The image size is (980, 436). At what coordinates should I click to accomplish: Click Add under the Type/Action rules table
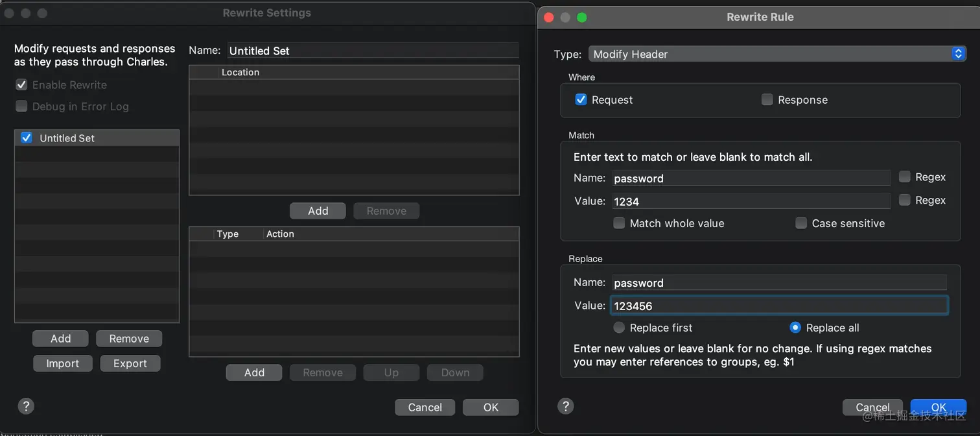(254, 372)
